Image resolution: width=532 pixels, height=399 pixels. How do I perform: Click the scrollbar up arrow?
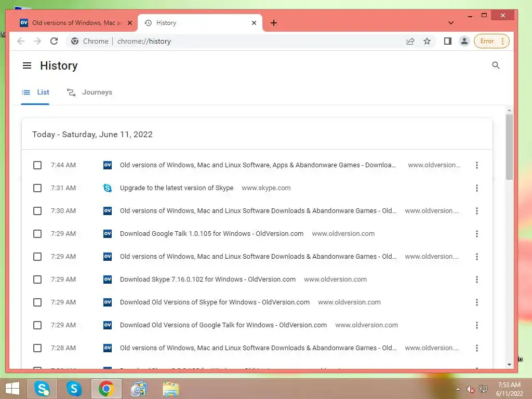coord(509,110)
